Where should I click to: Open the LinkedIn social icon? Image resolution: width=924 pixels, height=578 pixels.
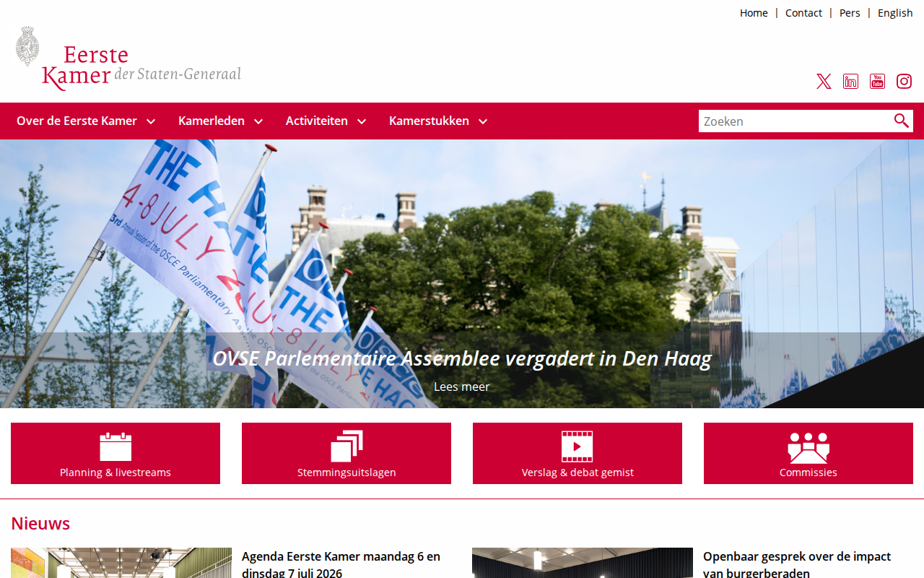(x=850, y=82)
